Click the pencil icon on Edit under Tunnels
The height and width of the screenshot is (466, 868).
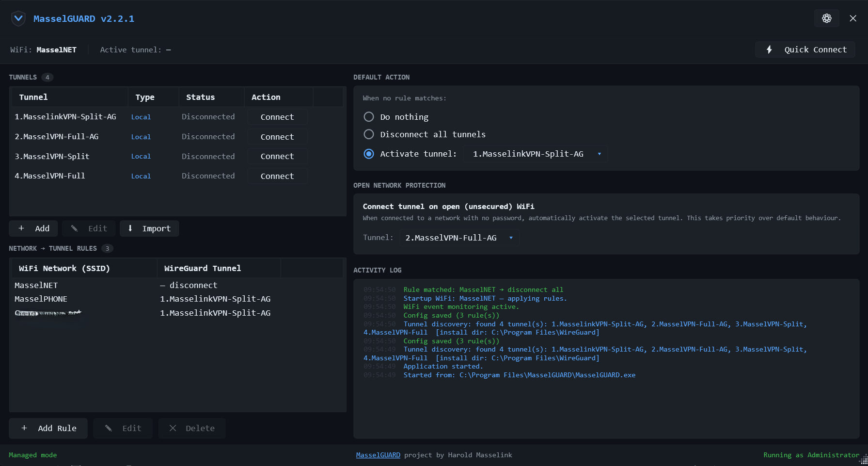coord(74,228)
